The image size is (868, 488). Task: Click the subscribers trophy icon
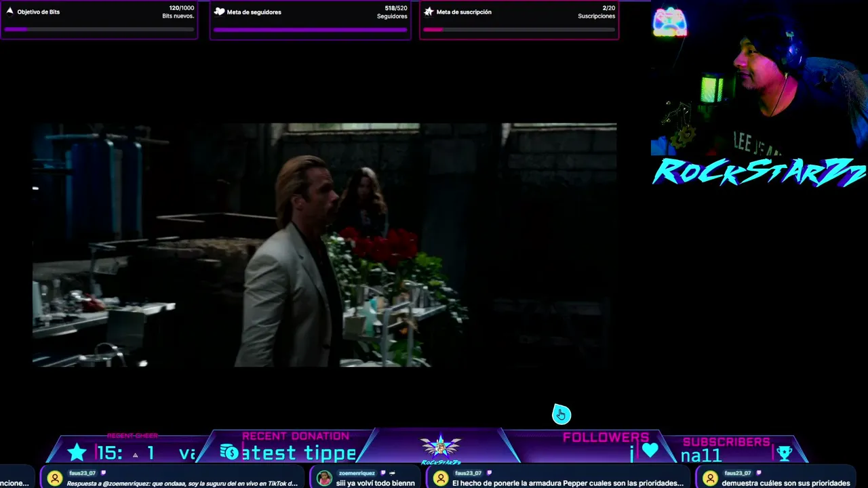click(x=784, y=453)
